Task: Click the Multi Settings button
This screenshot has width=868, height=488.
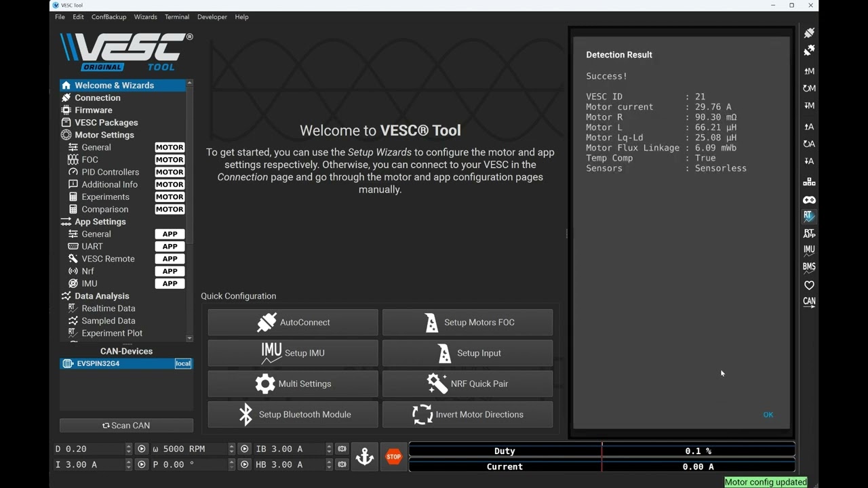Action: [293, 384]
